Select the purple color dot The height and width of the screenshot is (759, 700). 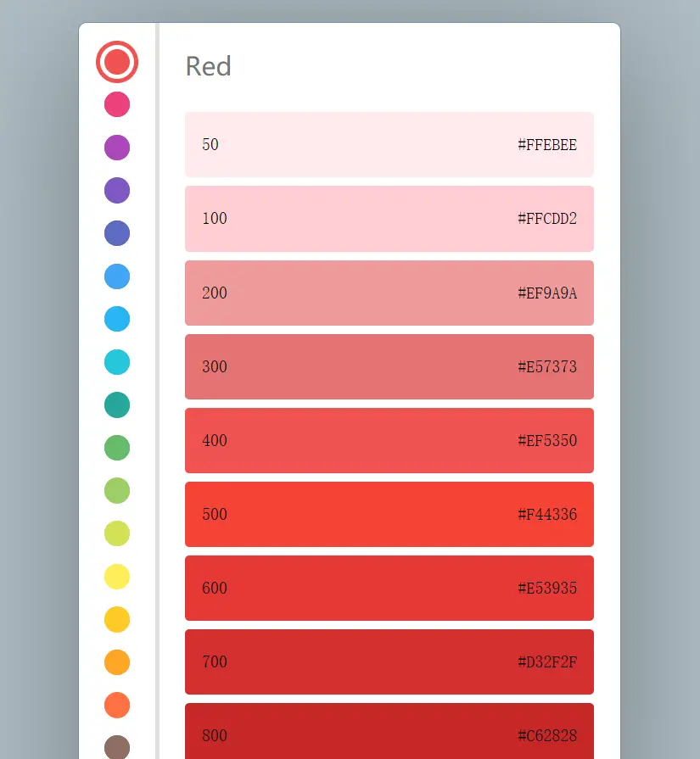point(117,148)
